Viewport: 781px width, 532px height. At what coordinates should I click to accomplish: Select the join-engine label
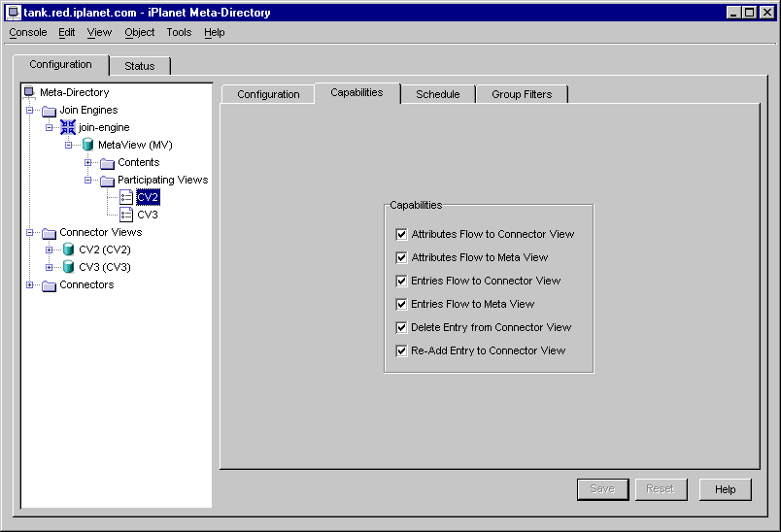click(x=104, y=128)
